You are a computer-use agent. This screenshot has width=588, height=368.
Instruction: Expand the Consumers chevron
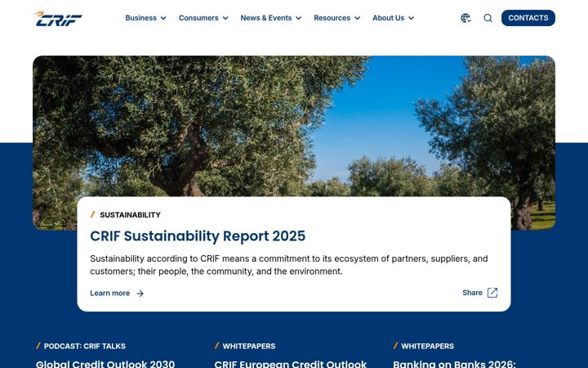[225, 18]
